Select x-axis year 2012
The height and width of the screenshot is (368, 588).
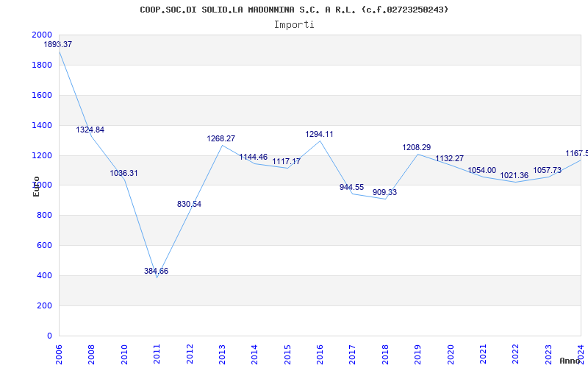click(190, 354)
